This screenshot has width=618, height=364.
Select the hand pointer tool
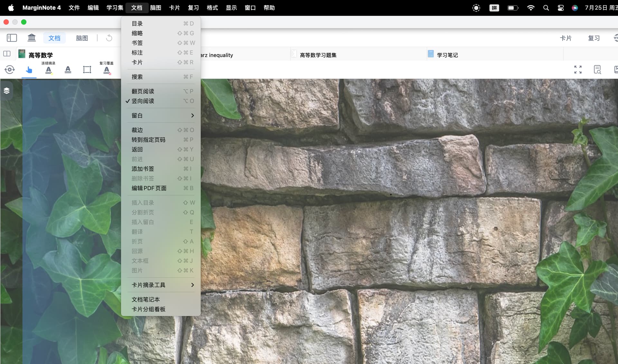pyautogui.click(x=29, y=70)
